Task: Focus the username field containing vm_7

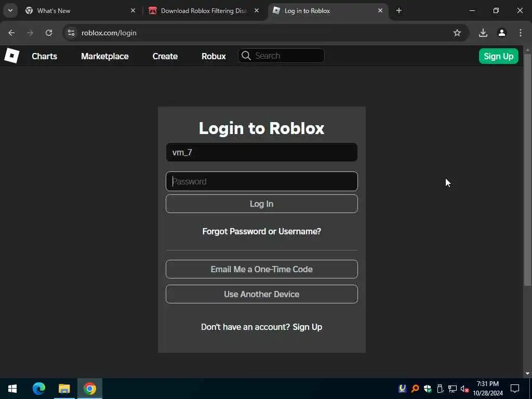Action: coord(262,152)
